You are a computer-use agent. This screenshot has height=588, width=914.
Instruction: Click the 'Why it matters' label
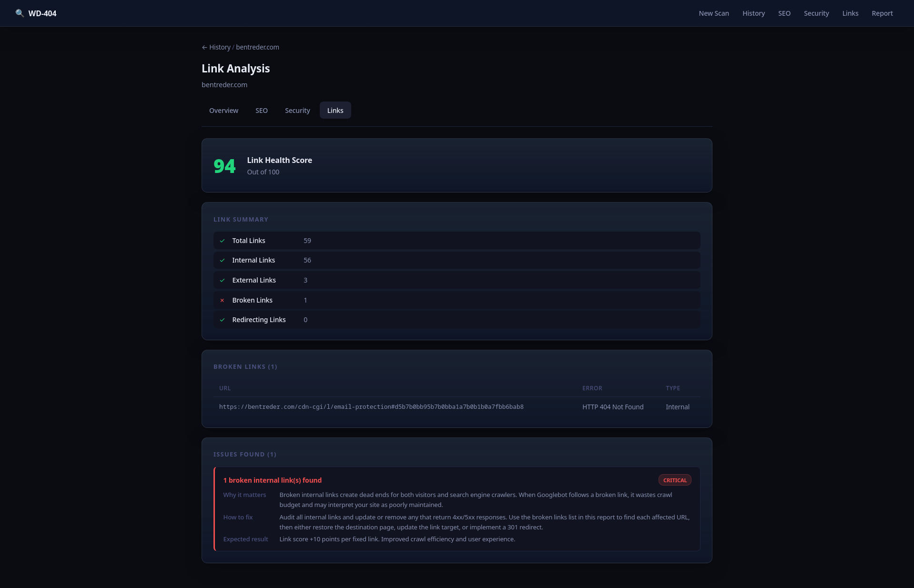244,495
